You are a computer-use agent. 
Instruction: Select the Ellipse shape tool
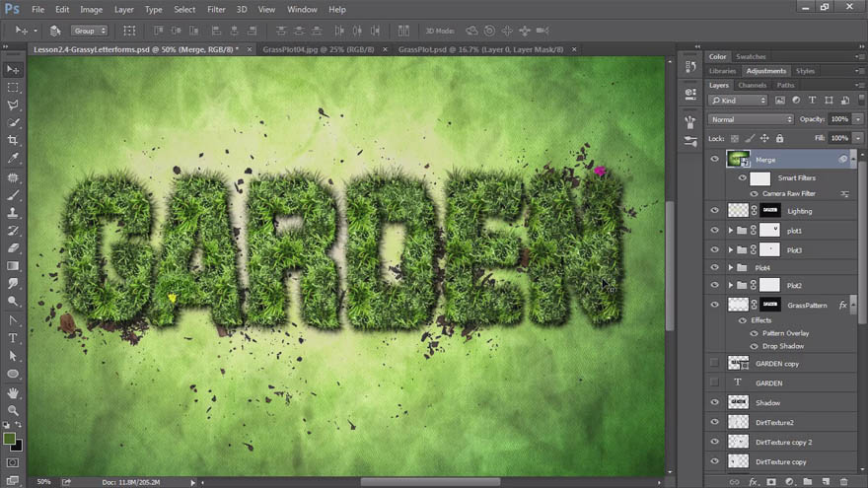click(13, 374)
